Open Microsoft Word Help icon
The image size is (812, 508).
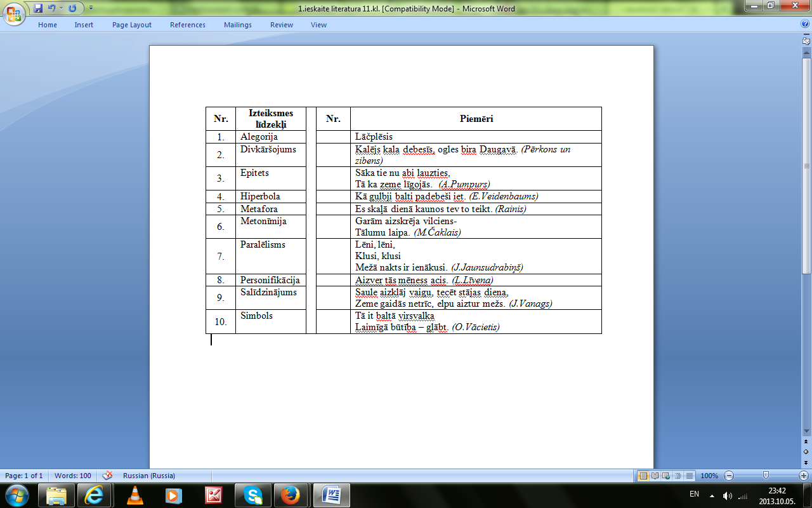pyautogui.click(x=805, y=24)
